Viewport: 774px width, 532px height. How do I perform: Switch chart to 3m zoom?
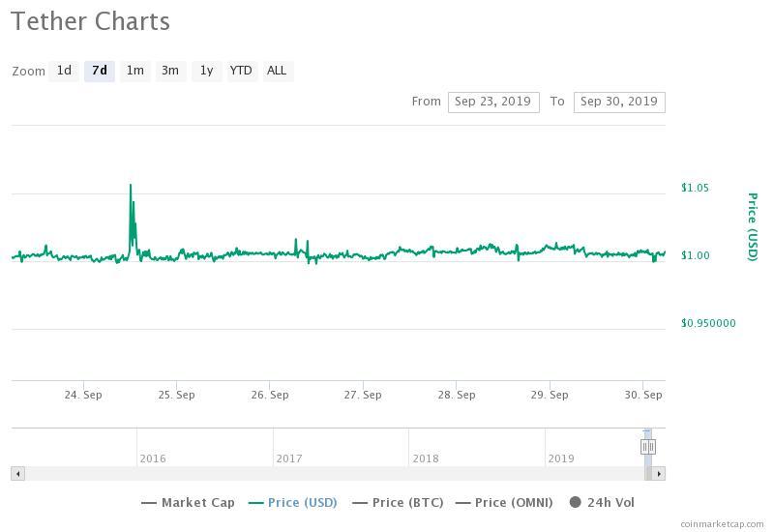coord(170,71)
